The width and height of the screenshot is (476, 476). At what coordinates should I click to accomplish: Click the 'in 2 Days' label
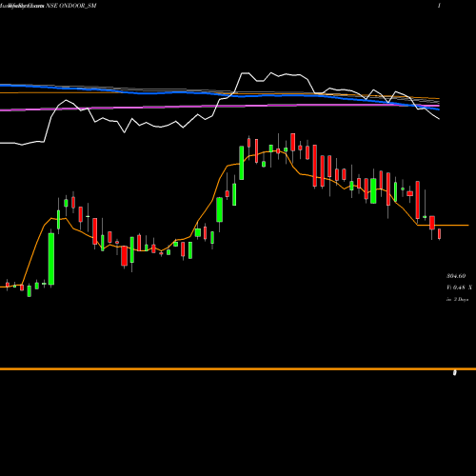(457, 299)
